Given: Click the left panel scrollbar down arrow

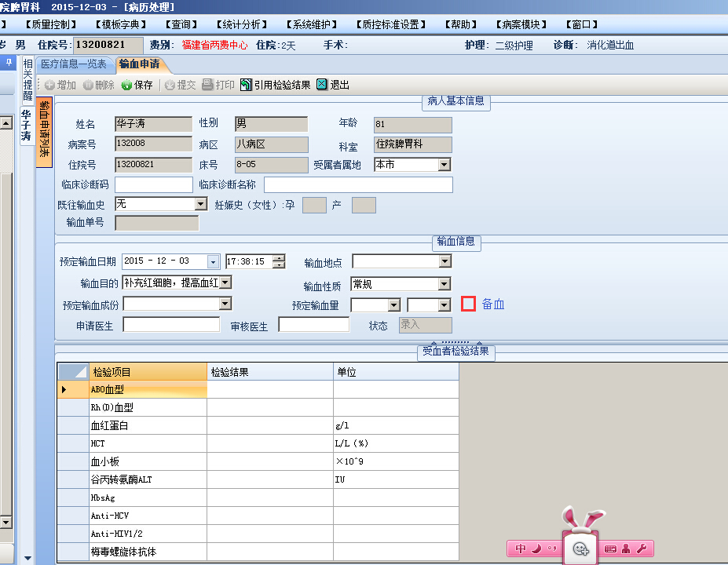Looking at the screenshot, I should pos(6,523).
